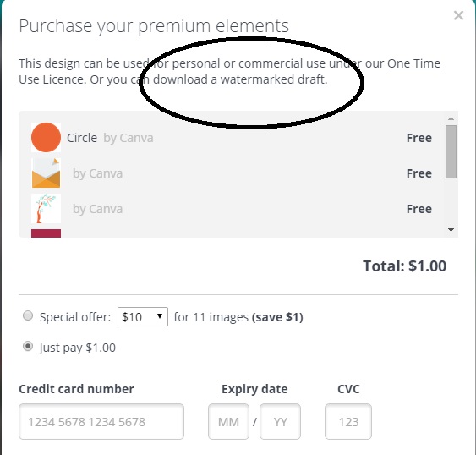476x455 pixels.
Task: Click the Total: $1.00 amount
Action: [x=405, y=266]
